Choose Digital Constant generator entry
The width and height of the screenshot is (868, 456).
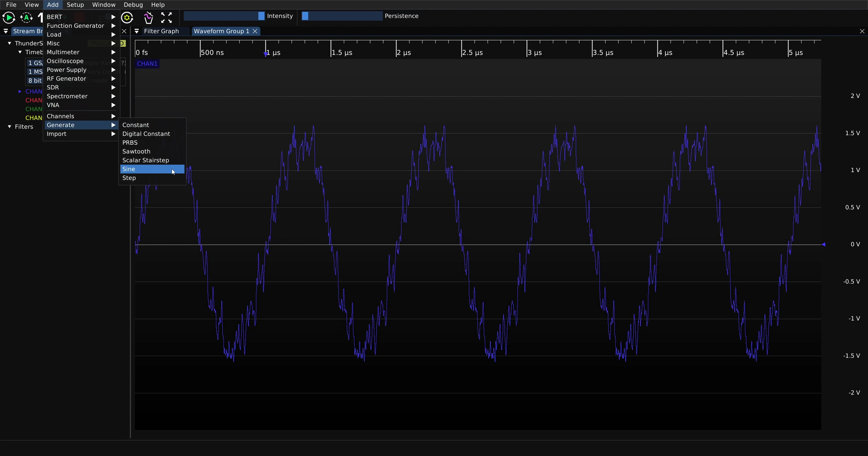click(x=152, y=134)
